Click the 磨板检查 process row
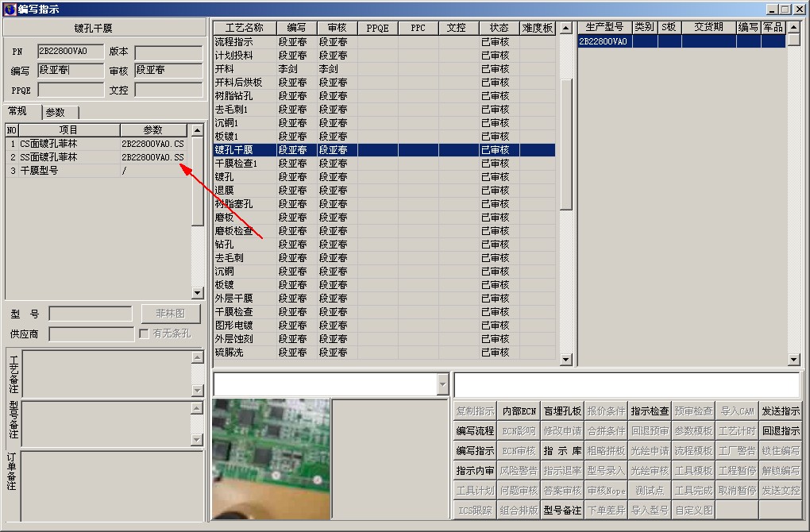The width and height of the screenshot is (810, 532). pos(384,231)
